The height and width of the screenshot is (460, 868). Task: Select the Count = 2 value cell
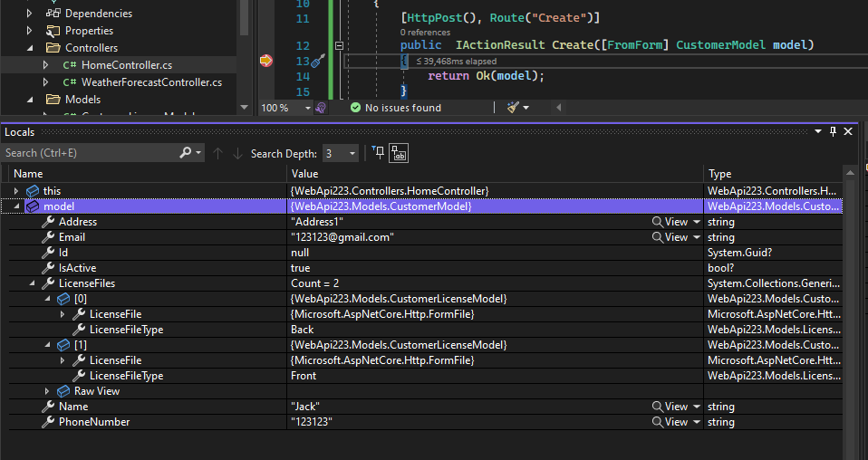(x=495, y=283)
